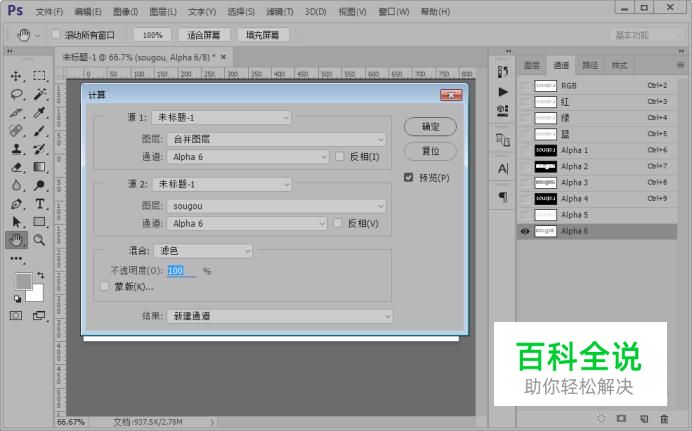Open Source 1 channel dropdown
Screen dimensions: 692x431
(x=248, y=157)
